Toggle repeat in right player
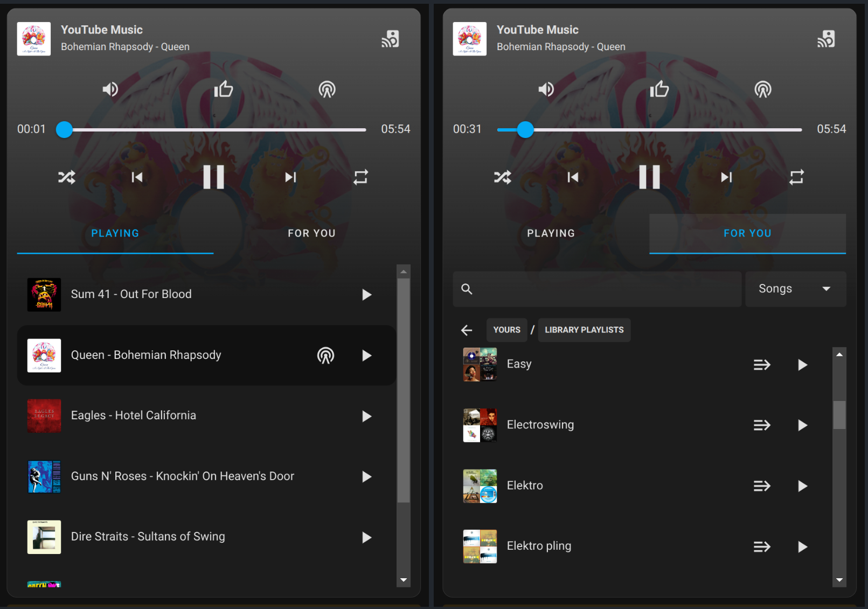 pyautogui.click(x=797, y=177)
